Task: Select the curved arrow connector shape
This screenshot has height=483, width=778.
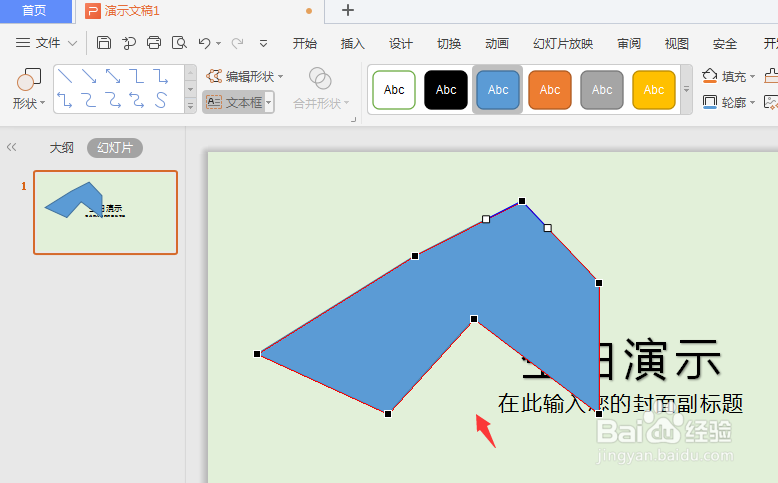Action: 114,100
